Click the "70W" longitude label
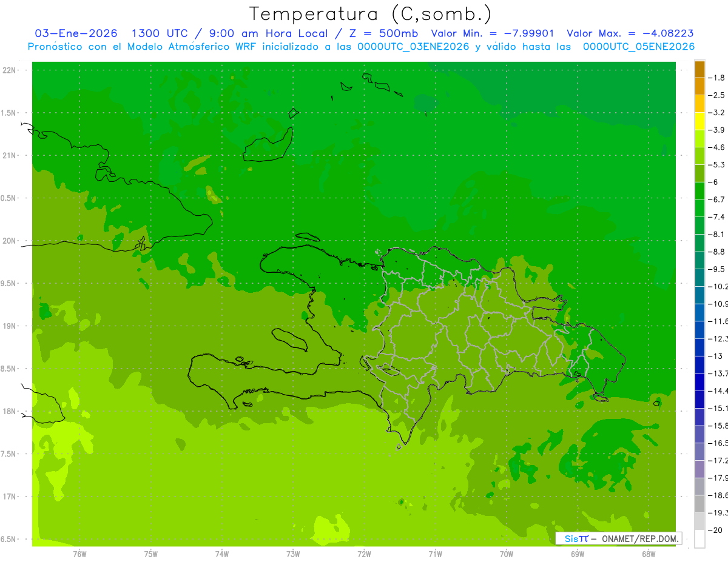This screenshot has width=728, height=562. click(507, 554)
